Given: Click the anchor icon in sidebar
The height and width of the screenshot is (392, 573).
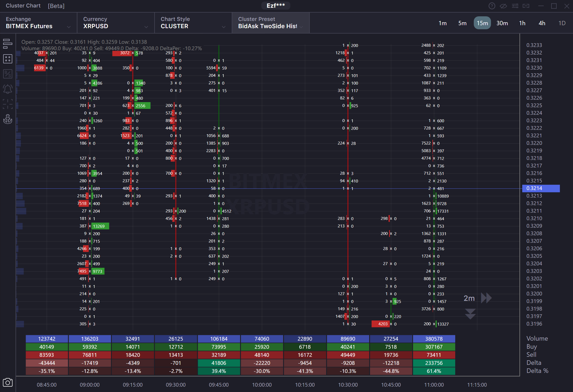Looking at the screenshot, I should (7, 119).
